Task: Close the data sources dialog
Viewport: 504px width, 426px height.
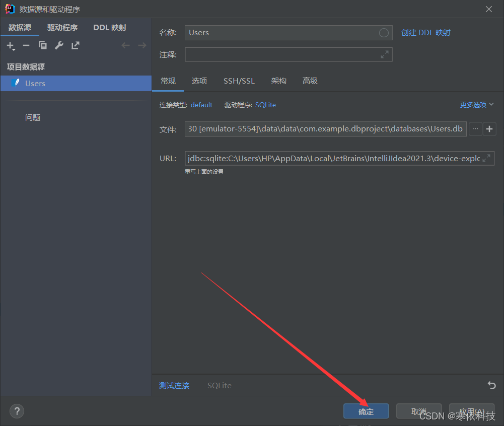Action: click(489, 10)
